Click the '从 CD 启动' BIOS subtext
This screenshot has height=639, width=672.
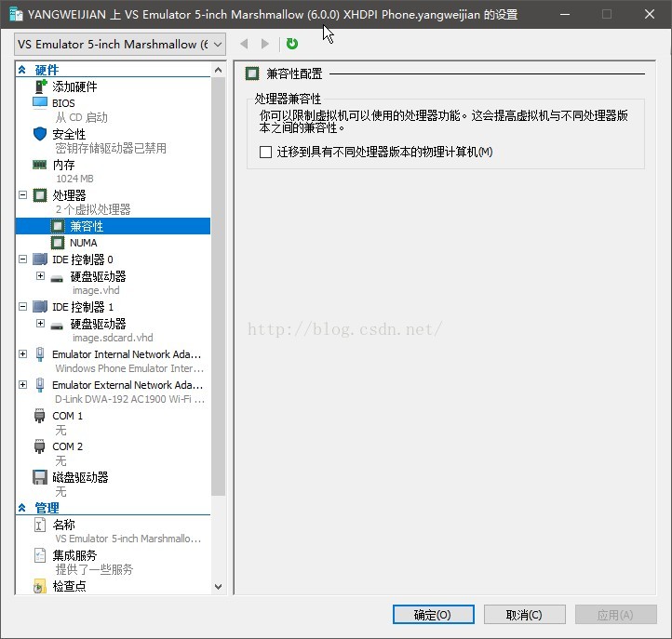(81, 117)
